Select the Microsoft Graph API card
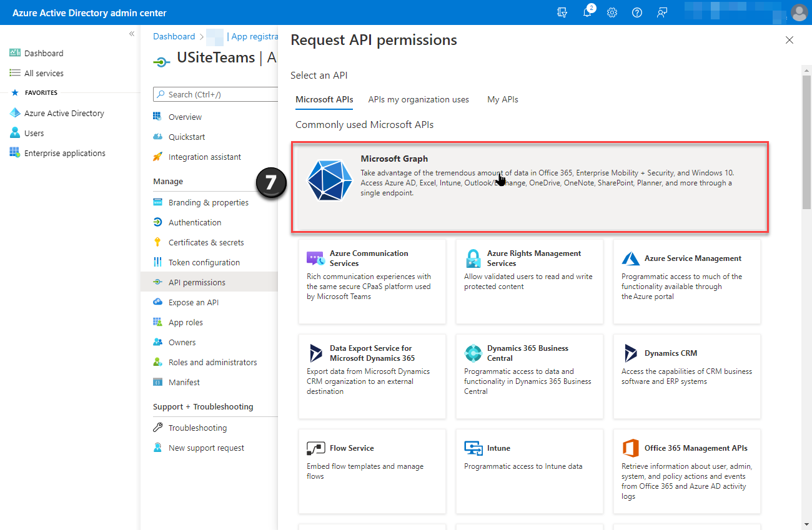Viewport: 812px width, 530px height. (530, 188)
